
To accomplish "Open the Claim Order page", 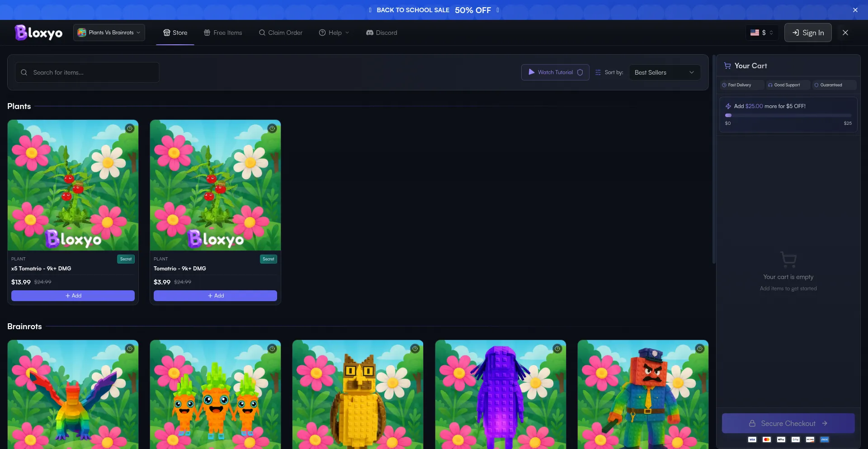I will (281, 33).
